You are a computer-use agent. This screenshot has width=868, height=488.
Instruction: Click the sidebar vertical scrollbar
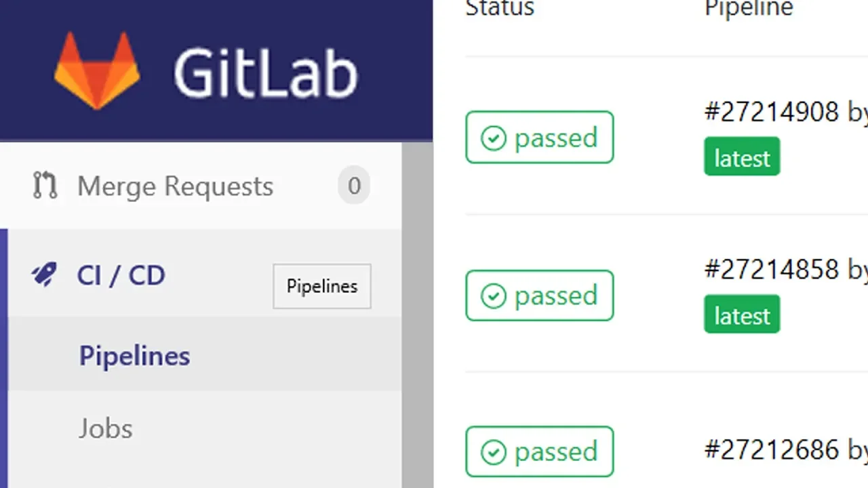(x=418, y=315)
